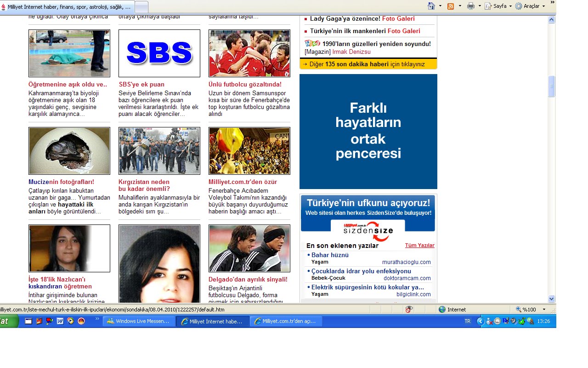Click the magnifier zoom icon in status bar

tap(519, 310)
